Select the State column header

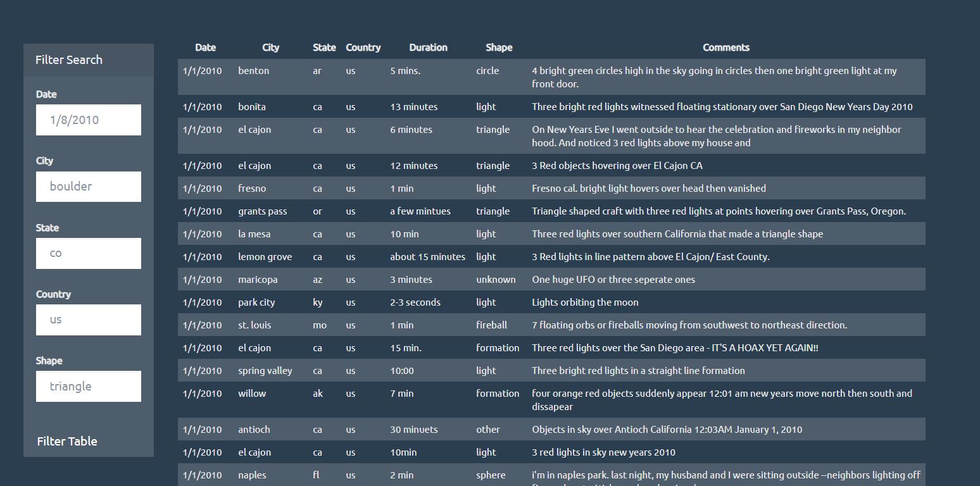coord(324,47)
